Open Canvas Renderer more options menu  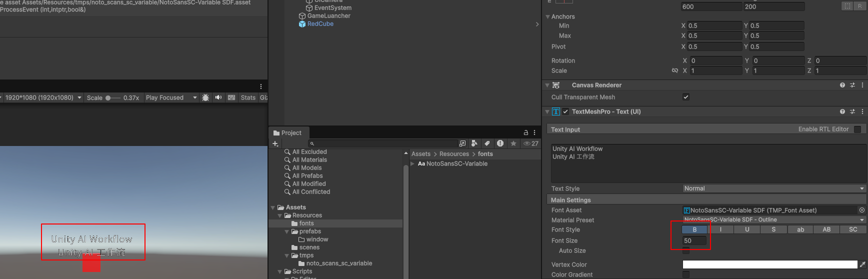(x=862, y=85)
